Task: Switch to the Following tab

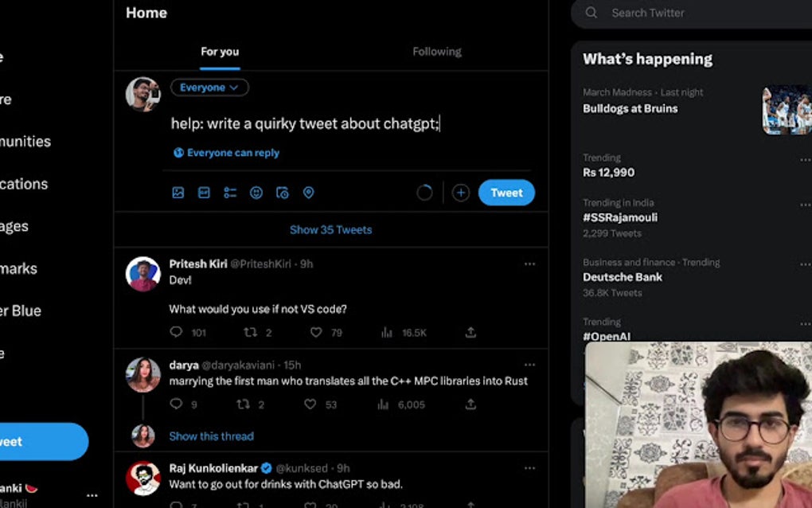Action: (437, 52)
